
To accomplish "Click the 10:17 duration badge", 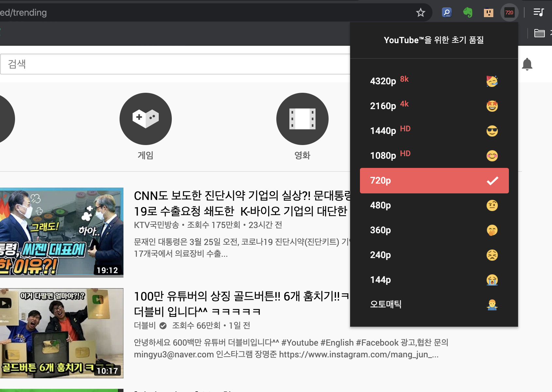I will tap(107, 371).
